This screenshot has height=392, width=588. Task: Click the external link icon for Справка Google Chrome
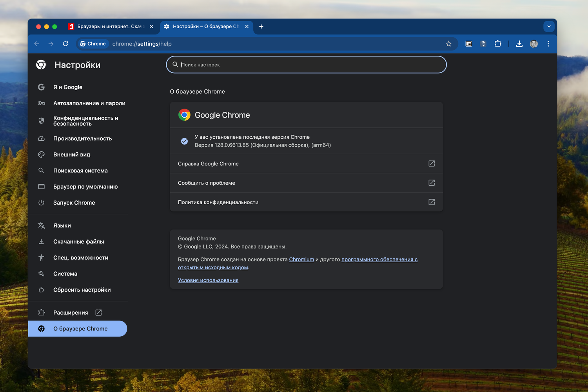(432, 163)
